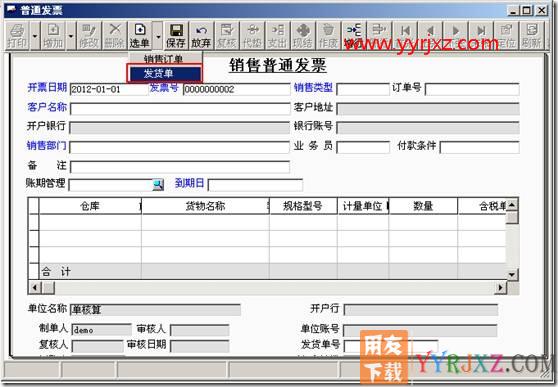The width and height of the screenshot is (558, 387).
Task: Click the 销售类型 input field
Action: tap(363, 89)
